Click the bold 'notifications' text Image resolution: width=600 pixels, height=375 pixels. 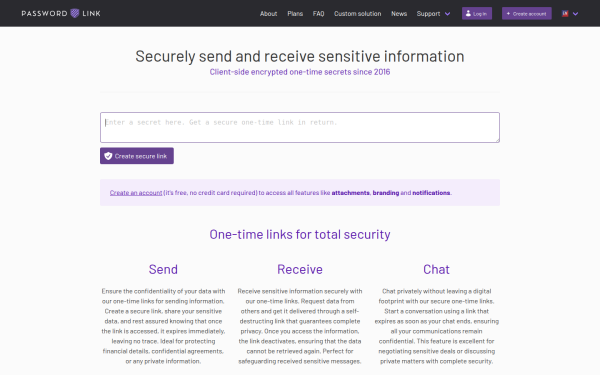tap(431, 193)
